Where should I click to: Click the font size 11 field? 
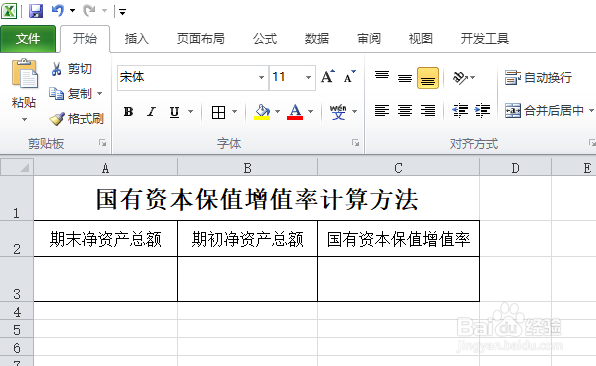click(x=286, y=78)
